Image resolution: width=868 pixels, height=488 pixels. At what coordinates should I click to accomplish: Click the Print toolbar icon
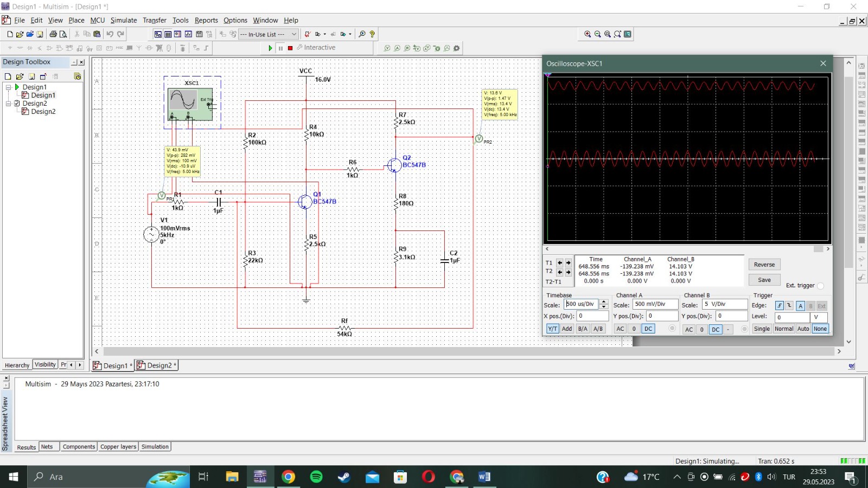point(53,34)
